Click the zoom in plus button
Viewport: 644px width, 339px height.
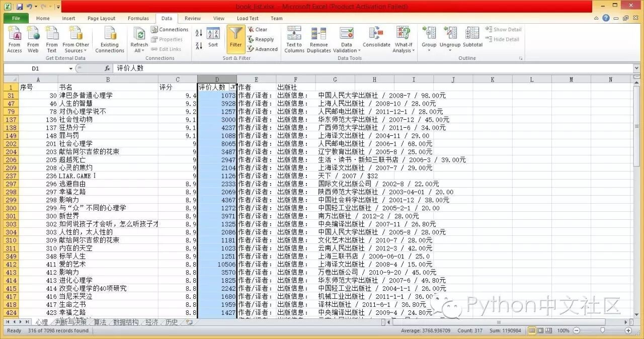[628, 330]
